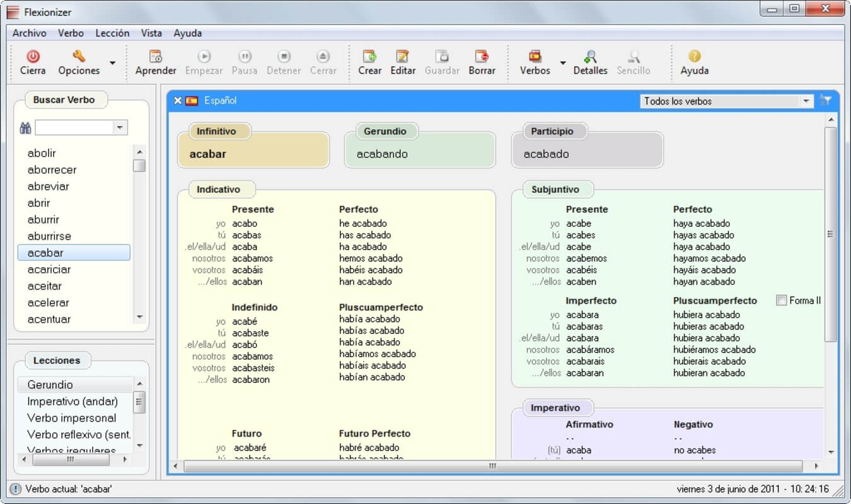Select the Verbo impersonal lesson
Viewport: 851px width, 504px height.
pyautogui.click(x=71, y=418)
